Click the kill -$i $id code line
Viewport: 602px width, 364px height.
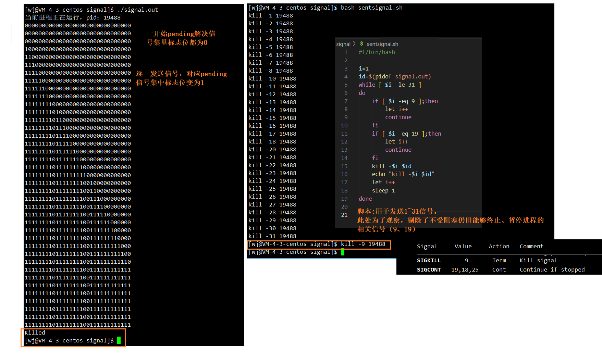pos(392,166)
